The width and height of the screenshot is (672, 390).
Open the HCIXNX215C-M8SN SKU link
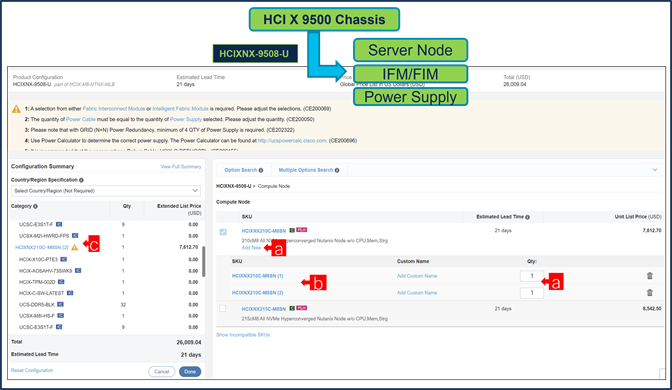click(264, 309)
